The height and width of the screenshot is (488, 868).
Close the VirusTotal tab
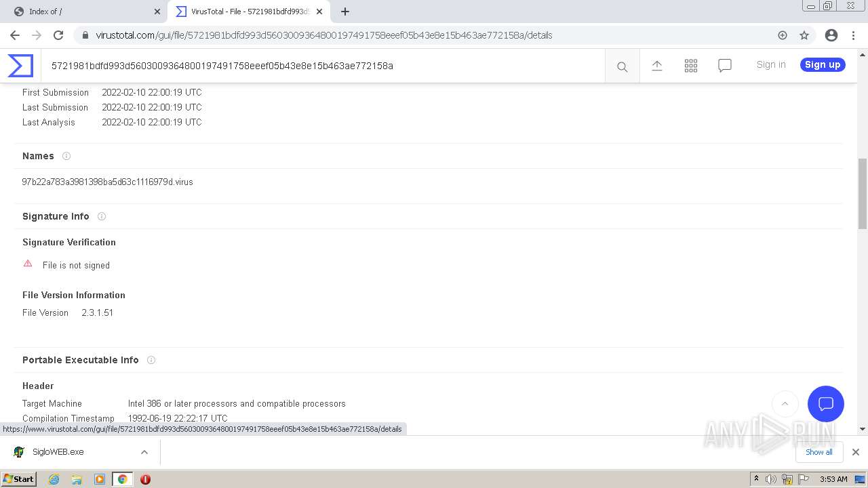tap(319, 12)
